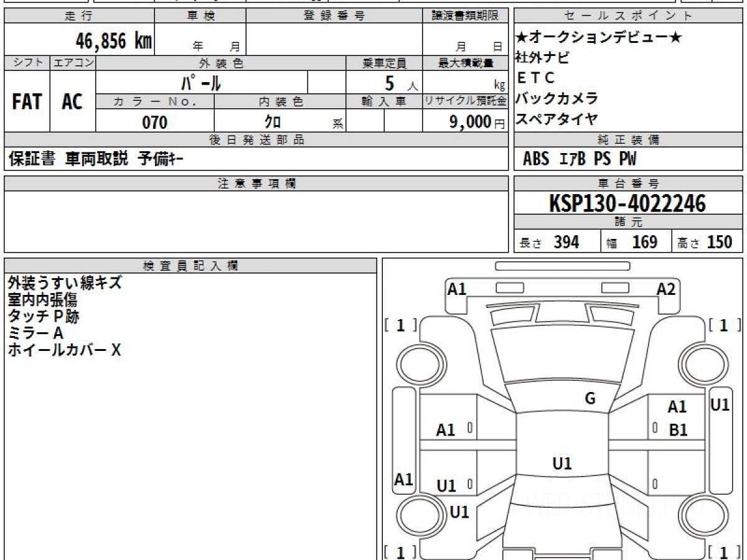Image resolution: width=747 pixels, height=560 pixels.
Task: Click the color number 070
Action: pos(155,123)
